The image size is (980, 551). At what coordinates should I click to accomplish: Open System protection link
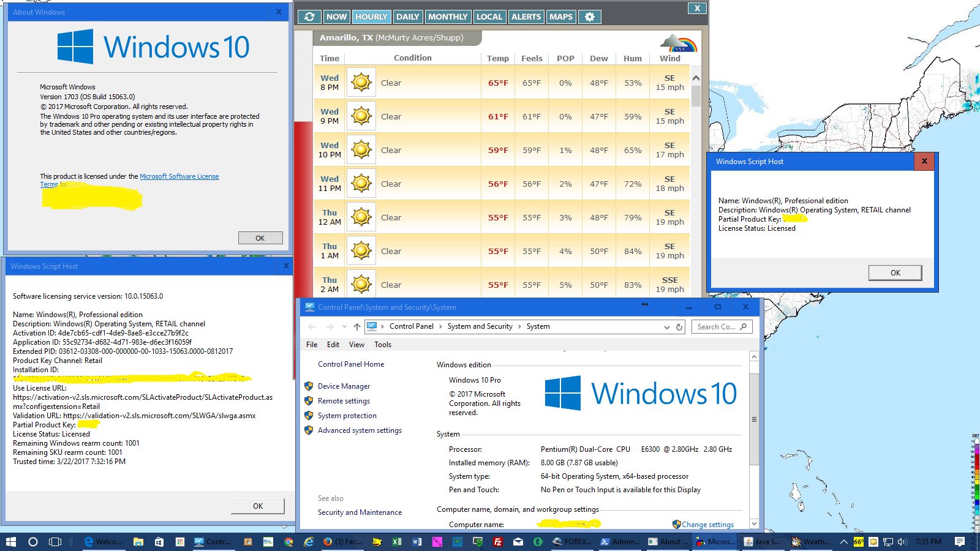point(347,416)
